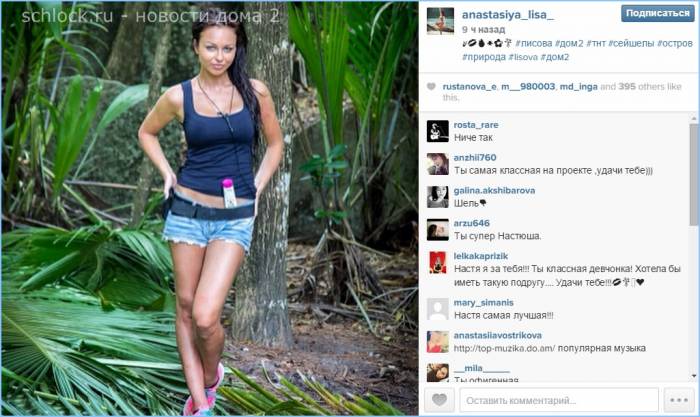Viewport: 700px width, 417px height.
Task: Click galina.akshibarova commenter avatar
Action: 438,197
